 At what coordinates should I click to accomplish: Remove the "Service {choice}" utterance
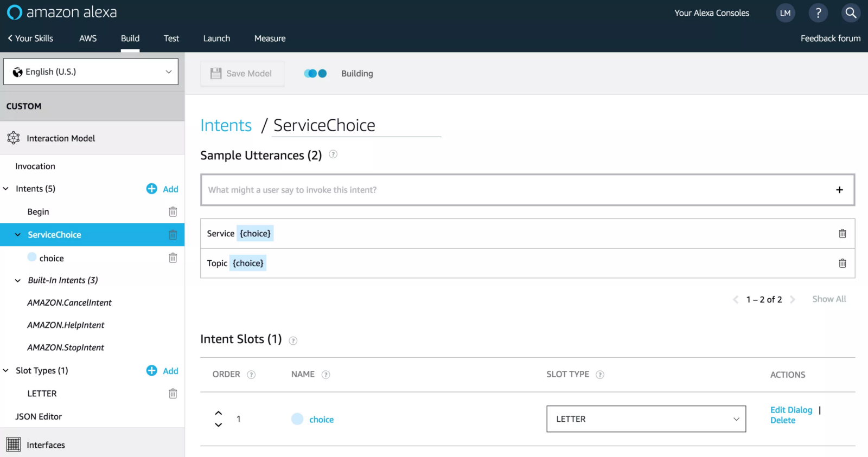(842, 234)
